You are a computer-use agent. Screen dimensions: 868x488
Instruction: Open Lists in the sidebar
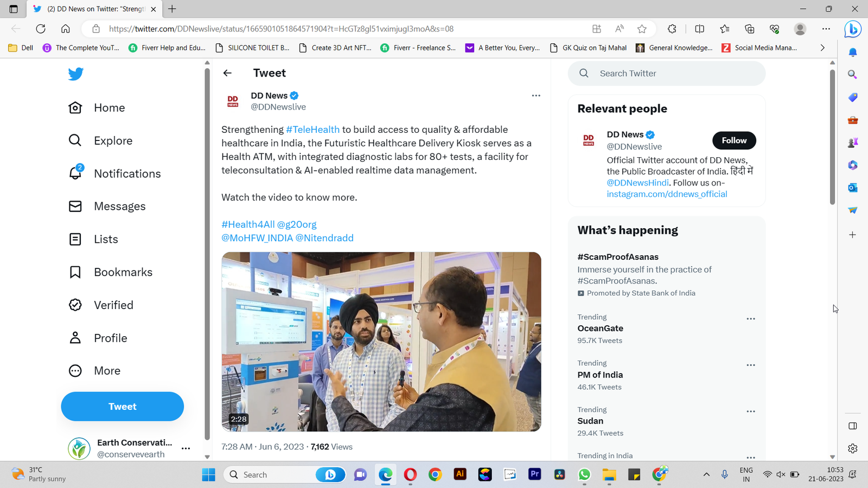click(x=93, y=239)
